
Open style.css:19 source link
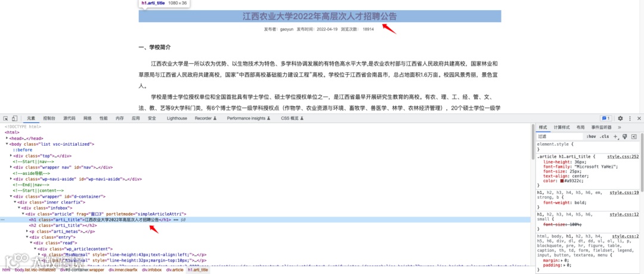pyautogui.click(x=624, y=192)
